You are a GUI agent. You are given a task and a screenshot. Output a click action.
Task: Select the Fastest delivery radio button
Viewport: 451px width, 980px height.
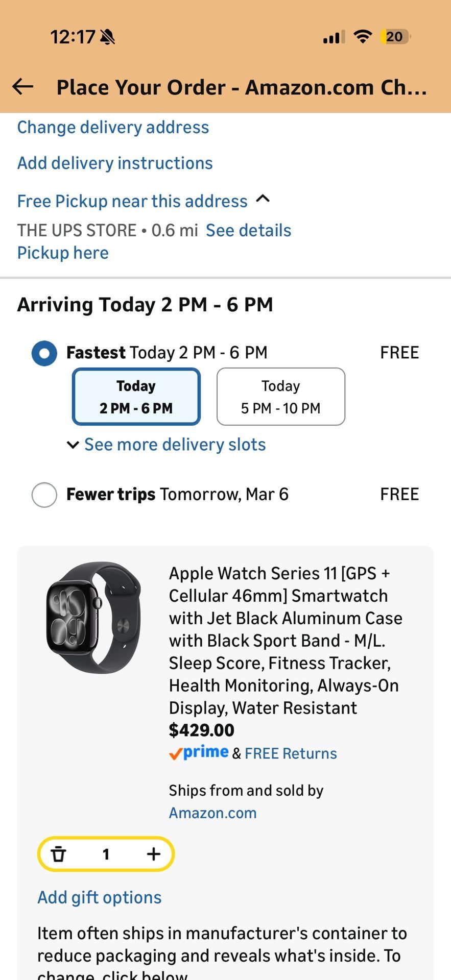[44, 353]
